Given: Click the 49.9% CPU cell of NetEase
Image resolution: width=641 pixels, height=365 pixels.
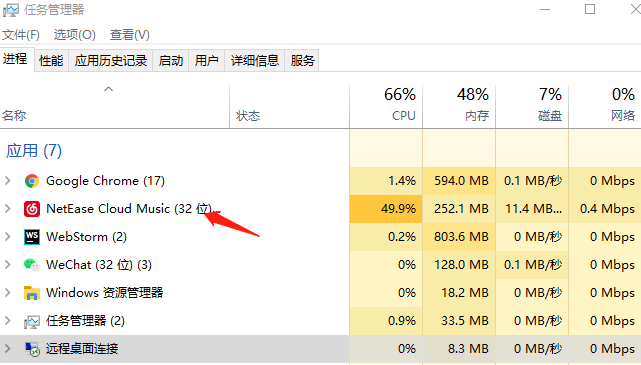Looking at the screenshot, I should pyautogui.click(x=386, y=209).
